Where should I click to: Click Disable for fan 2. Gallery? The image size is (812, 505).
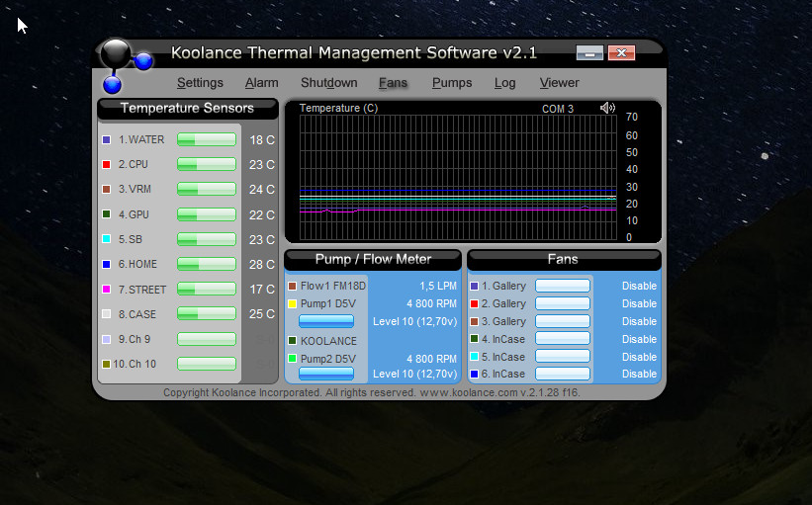(639, 303)
